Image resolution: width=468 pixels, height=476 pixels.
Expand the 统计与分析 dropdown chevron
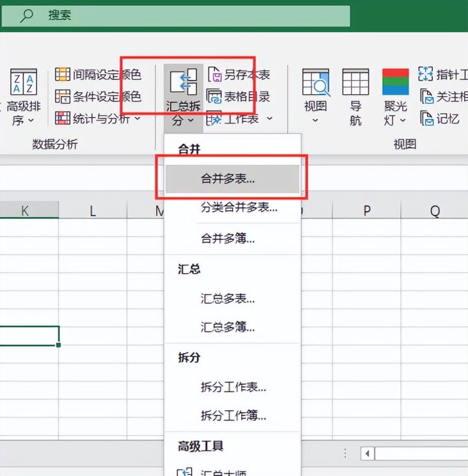tap(138, 118)
